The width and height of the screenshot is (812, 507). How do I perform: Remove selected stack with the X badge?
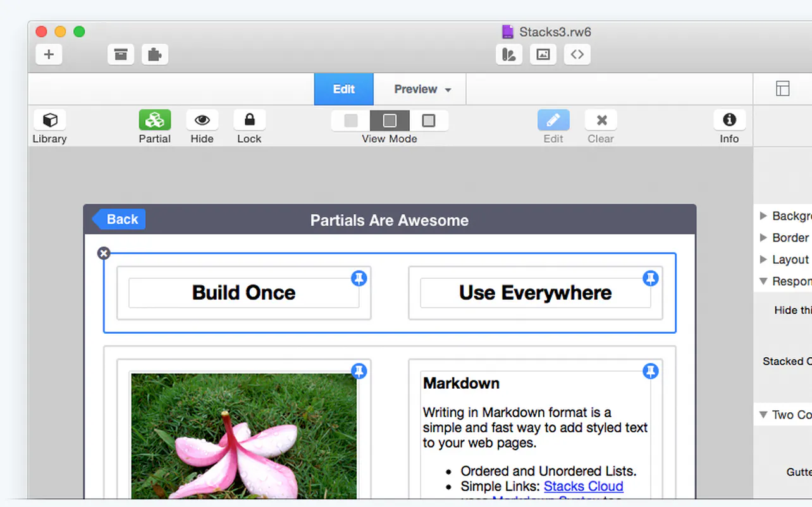pos(104,253)
